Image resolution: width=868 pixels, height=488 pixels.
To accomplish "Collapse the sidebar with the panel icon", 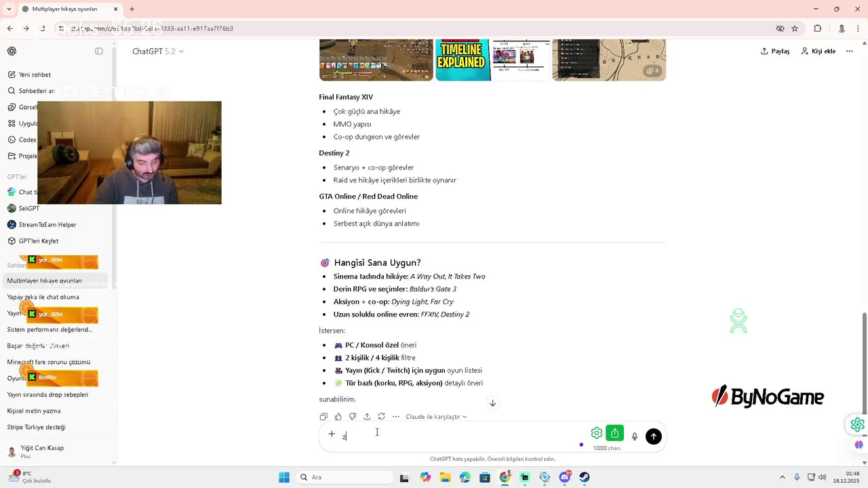I will [x=99, y=52].
